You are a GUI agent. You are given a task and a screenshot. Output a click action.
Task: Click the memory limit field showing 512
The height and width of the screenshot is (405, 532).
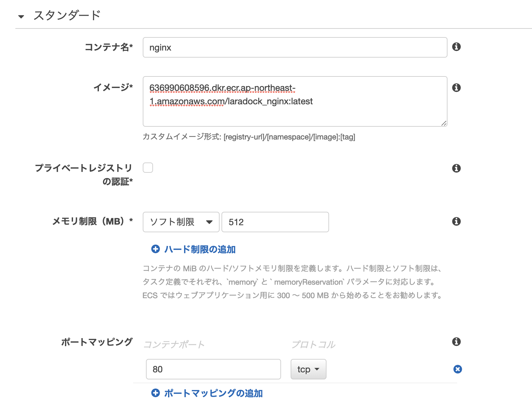coord(275,222)
